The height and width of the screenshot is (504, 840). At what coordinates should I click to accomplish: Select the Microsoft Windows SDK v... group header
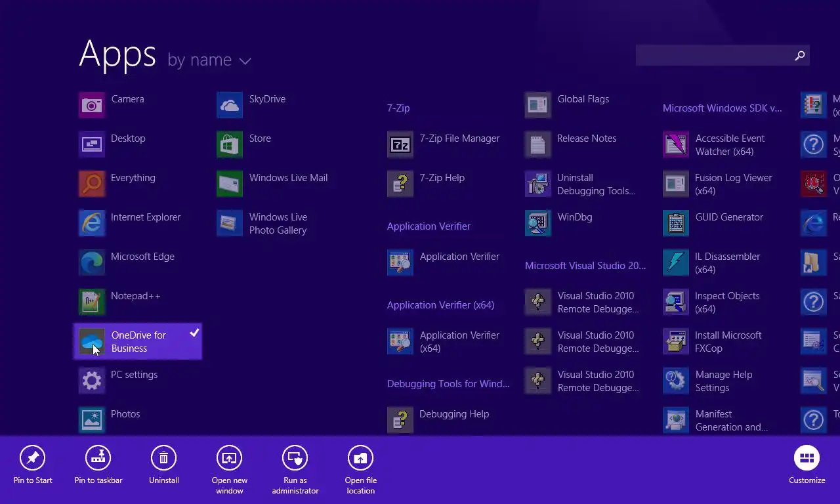[x=723, y=108]
